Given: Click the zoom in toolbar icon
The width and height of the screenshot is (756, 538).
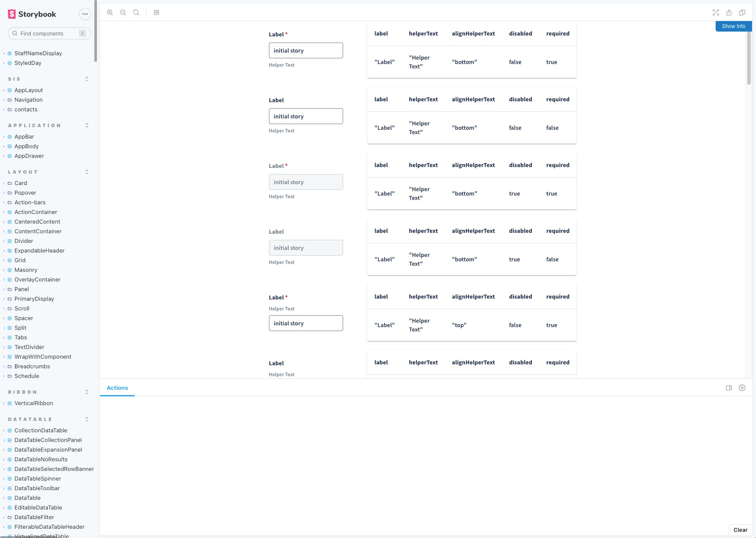Looking at the screenshot, I should tap(110, 13).
